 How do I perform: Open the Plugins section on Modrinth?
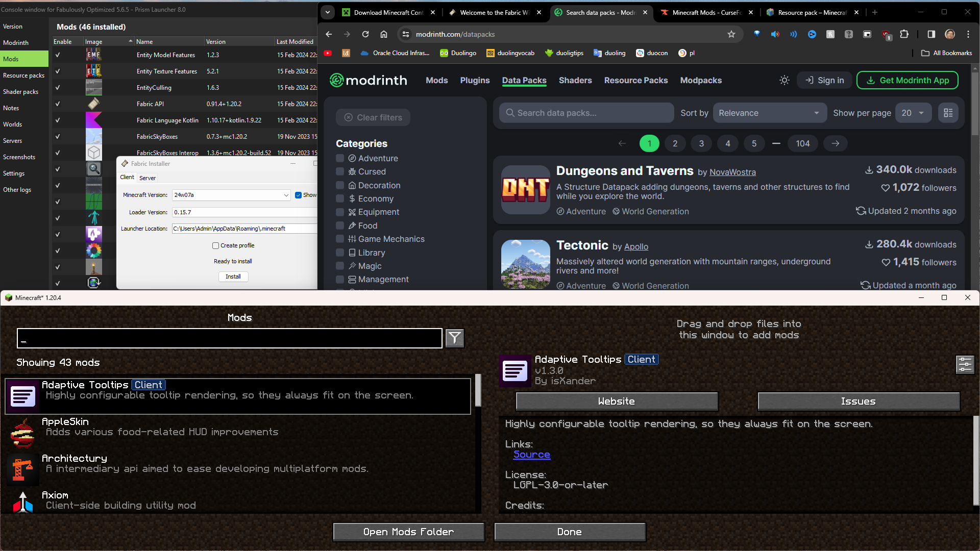[475, 80]
